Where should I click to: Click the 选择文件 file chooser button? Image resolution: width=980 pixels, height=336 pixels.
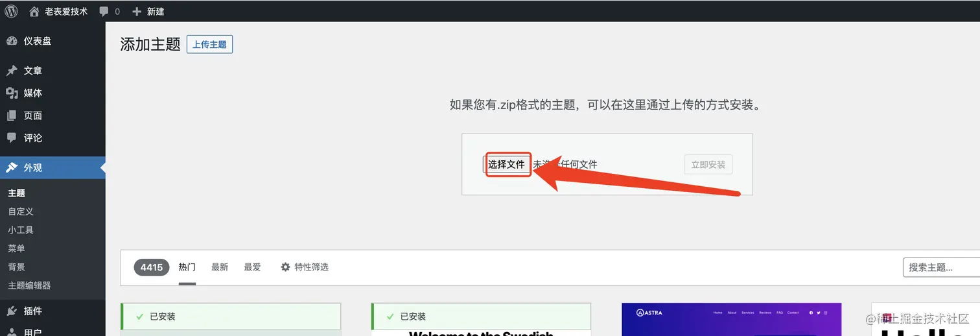(x=507, y=164)
